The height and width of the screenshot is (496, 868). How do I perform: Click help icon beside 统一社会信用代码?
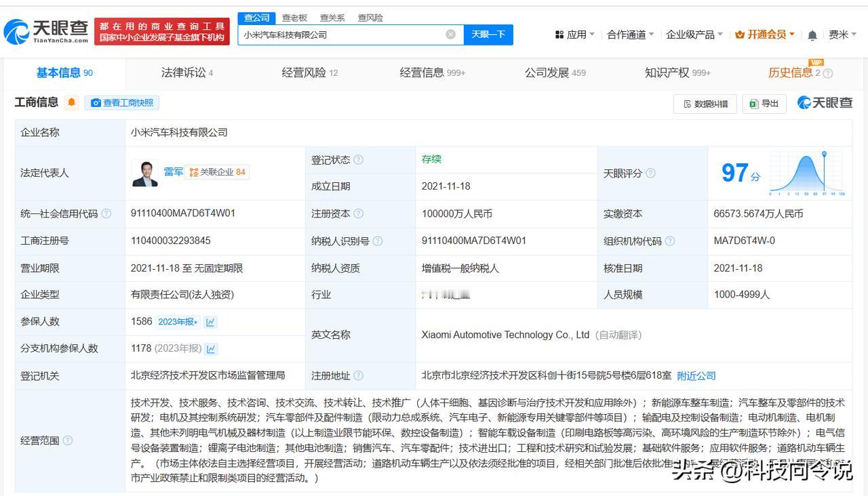(x=106, y=213)
